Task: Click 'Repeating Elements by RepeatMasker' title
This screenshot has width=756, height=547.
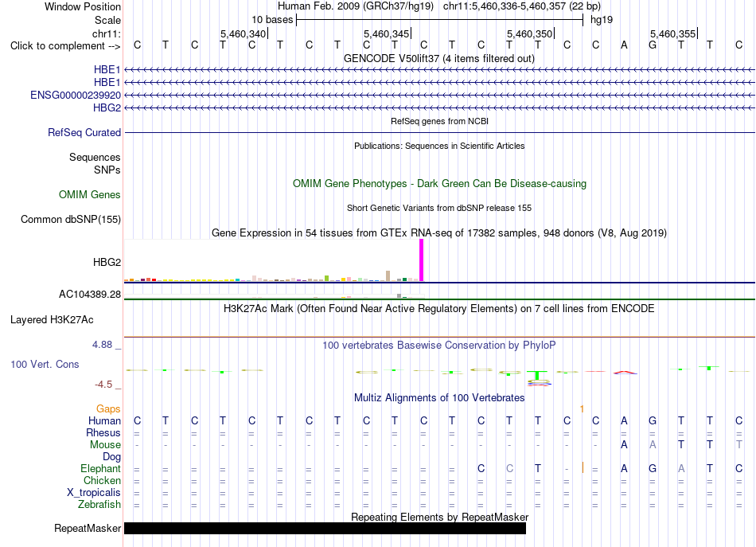Action: coord(439,517)
